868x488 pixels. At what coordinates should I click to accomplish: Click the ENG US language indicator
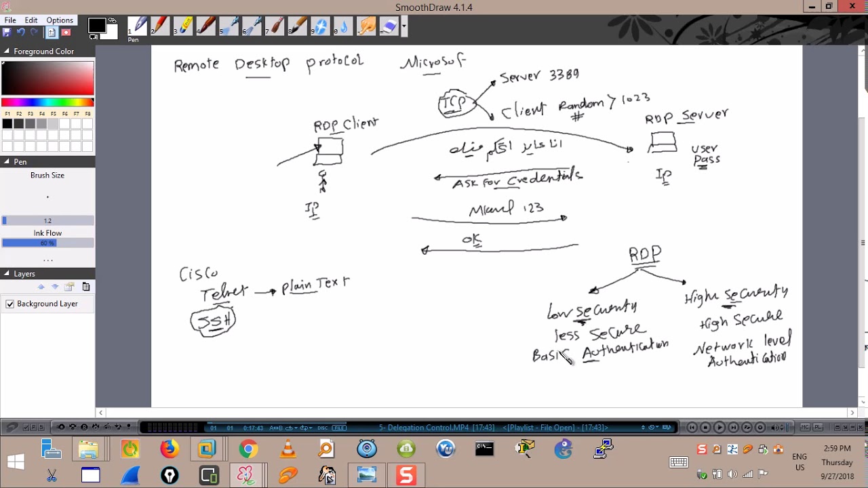pos(800,462)
